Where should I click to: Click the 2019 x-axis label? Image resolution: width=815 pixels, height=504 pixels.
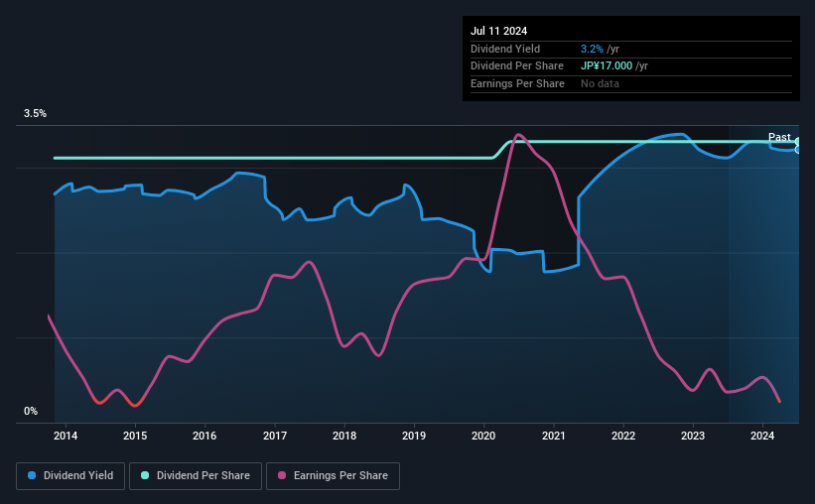click(414, 436)
